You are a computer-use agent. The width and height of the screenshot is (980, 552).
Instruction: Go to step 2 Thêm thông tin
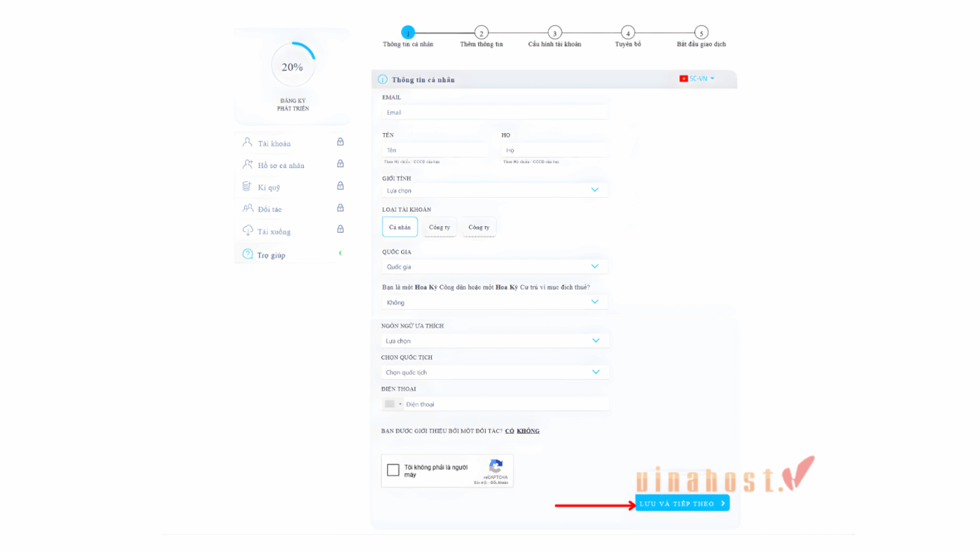481,33
